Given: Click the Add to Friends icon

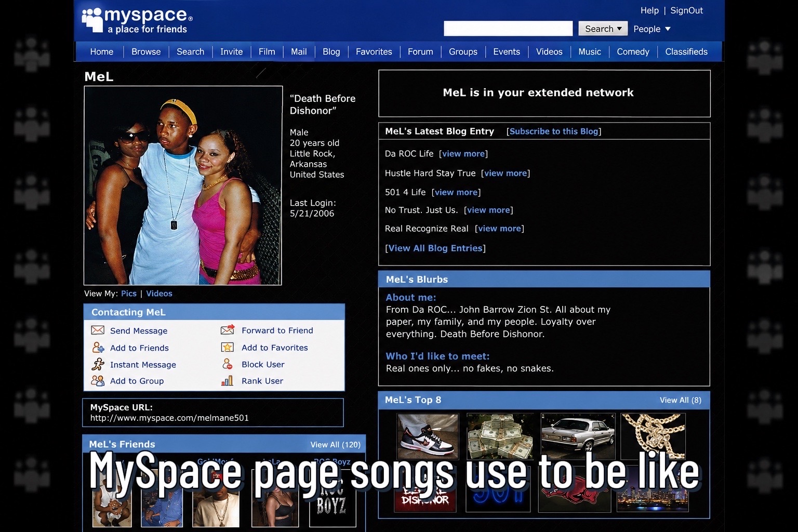Looking at the screenshot, I should (x=98, y=348).
